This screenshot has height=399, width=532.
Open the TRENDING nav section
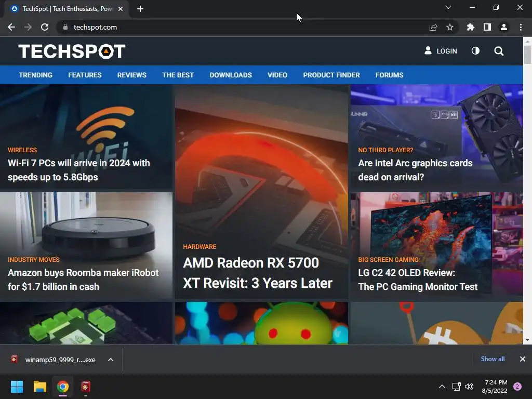click(x=36, y=75)
